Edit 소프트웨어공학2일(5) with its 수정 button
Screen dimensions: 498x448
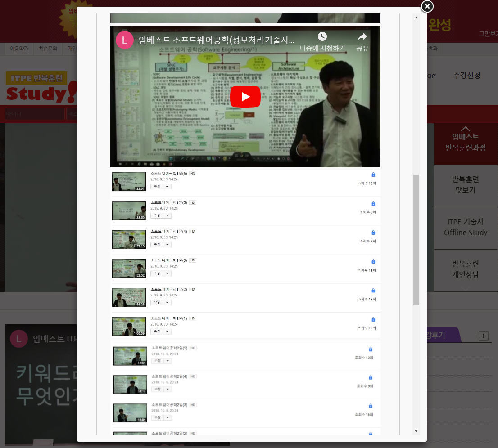(158, 361)
